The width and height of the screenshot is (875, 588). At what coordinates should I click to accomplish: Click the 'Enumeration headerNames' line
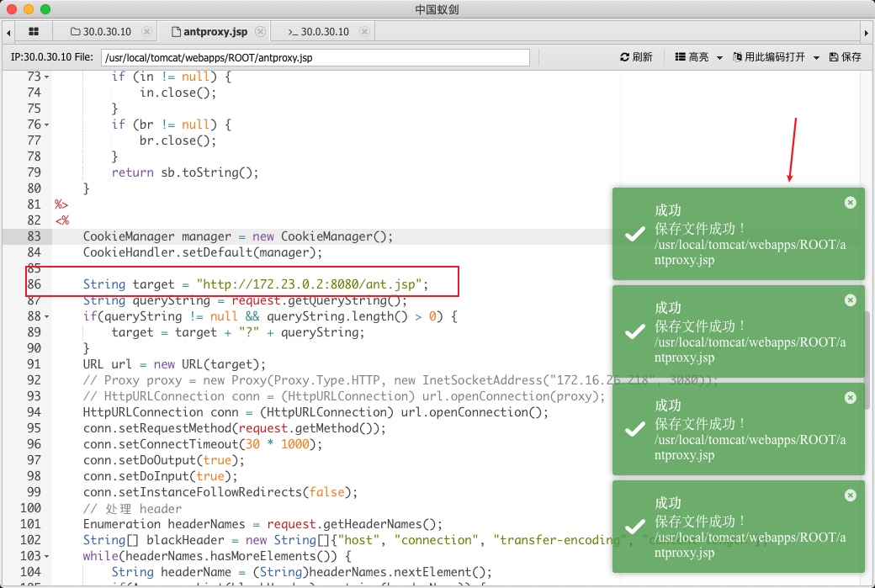coord(262,524)
